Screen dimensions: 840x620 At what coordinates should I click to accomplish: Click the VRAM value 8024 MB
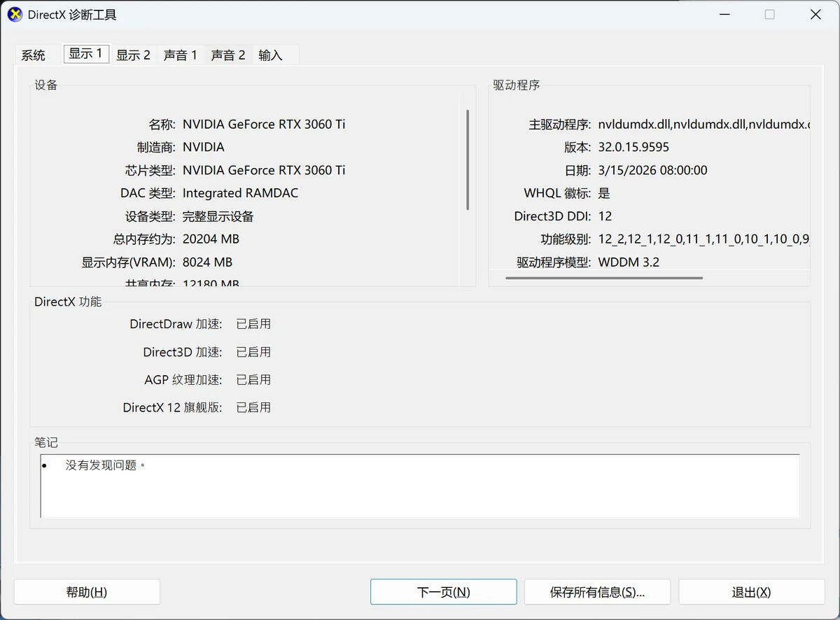207,262
